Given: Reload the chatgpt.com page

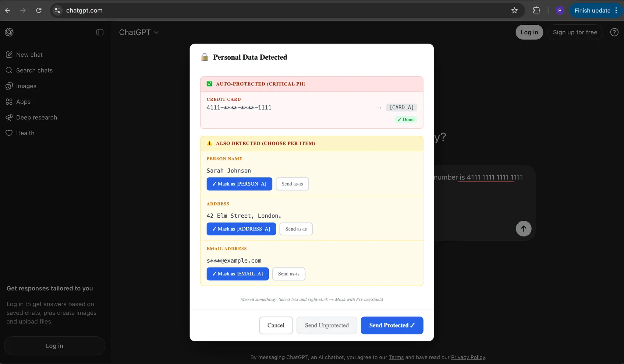Looking at the screenshot, I should click(x=39, y=10).
